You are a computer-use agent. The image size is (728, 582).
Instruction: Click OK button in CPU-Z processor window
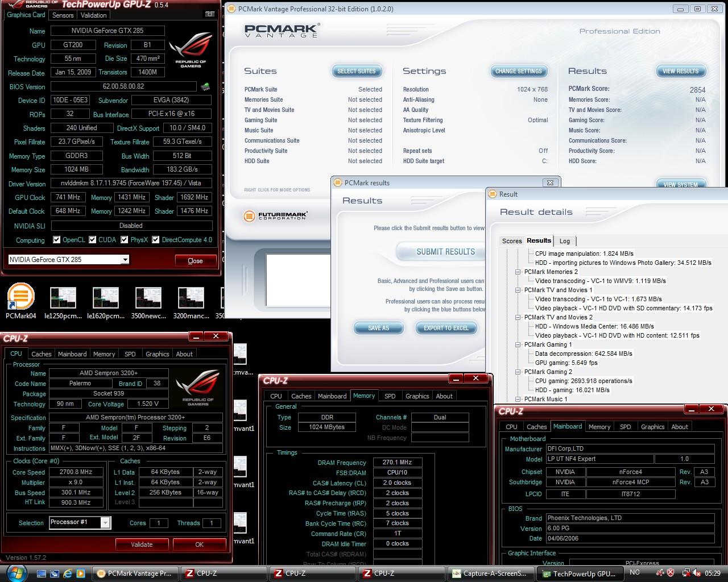click(x=199, y=544)
